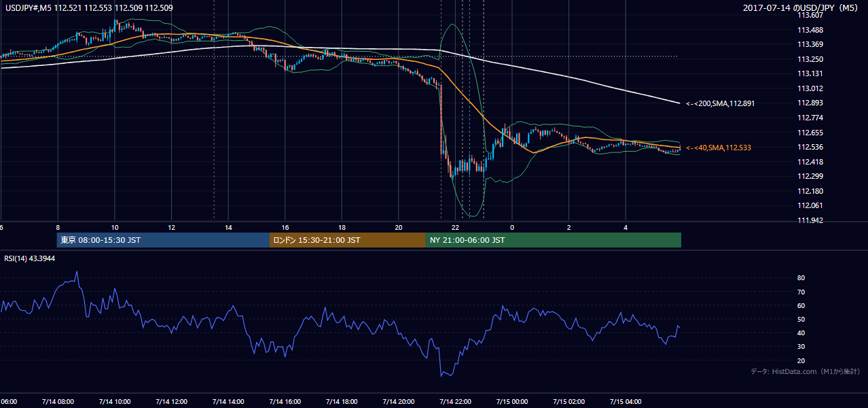Click price axis value 113.607
Viewport: 868px width, 408px height.
tap(810, 15)
